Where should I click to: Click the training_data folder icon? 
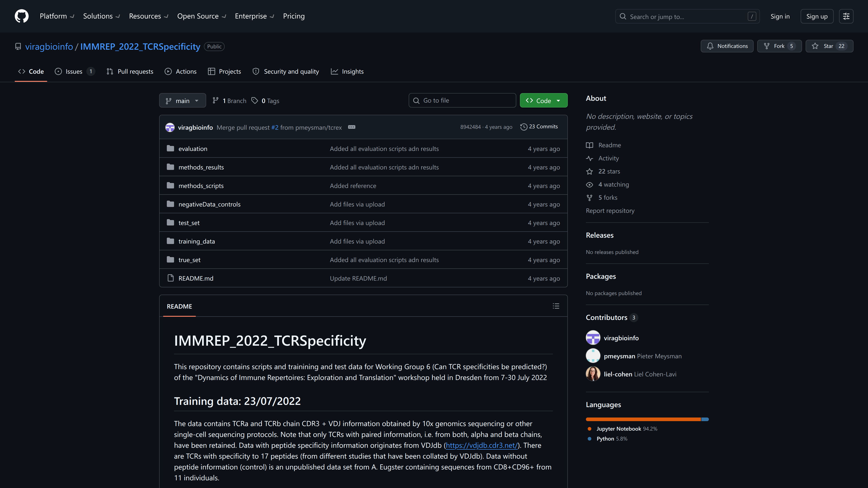click(x=170, y=241)
